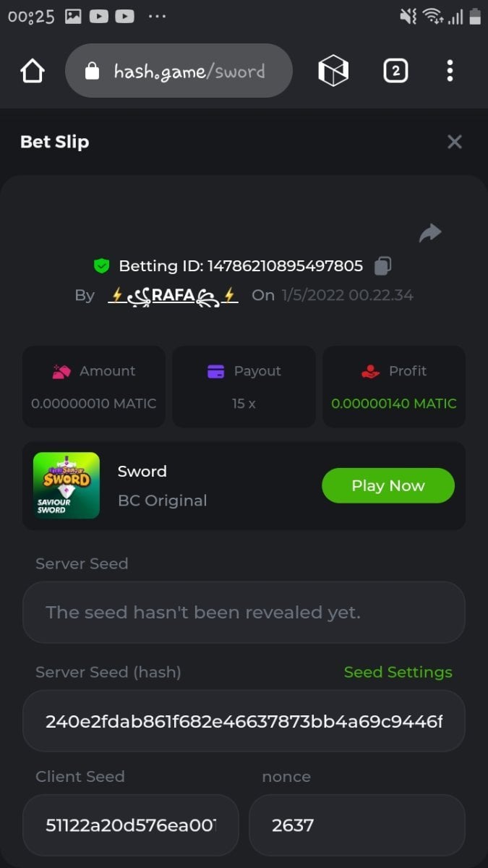
Task: Open the browser tab switcher
Action: coord(395,71)
